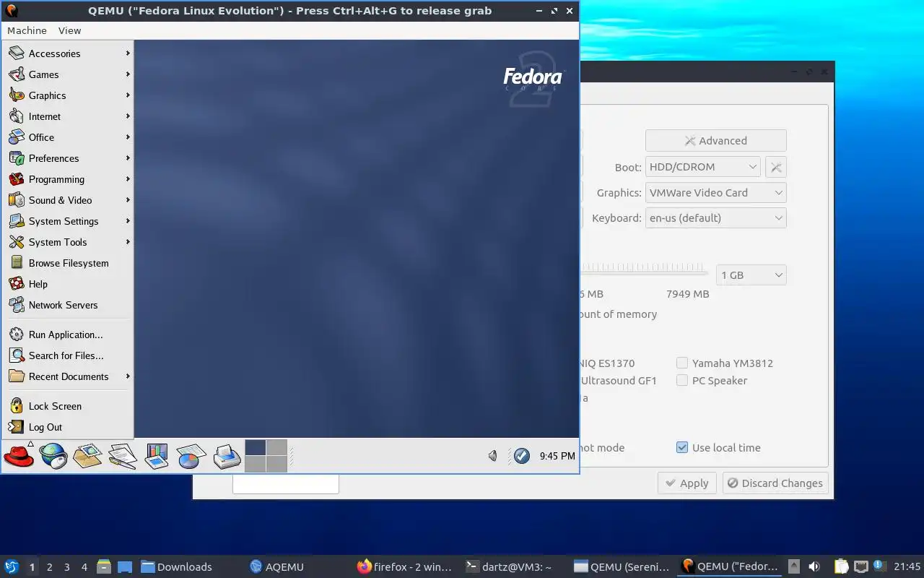Launch the web browser globe icon in Fedora panel

53,456
